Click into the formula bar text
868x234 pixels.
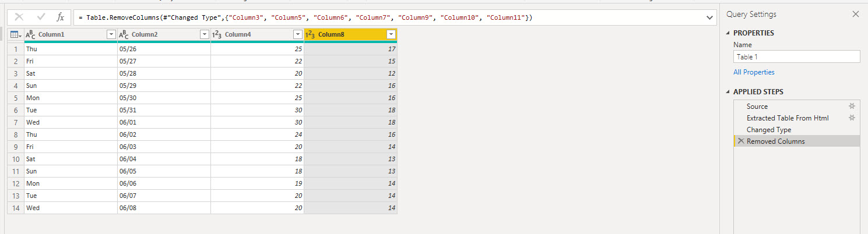point(388,18)
